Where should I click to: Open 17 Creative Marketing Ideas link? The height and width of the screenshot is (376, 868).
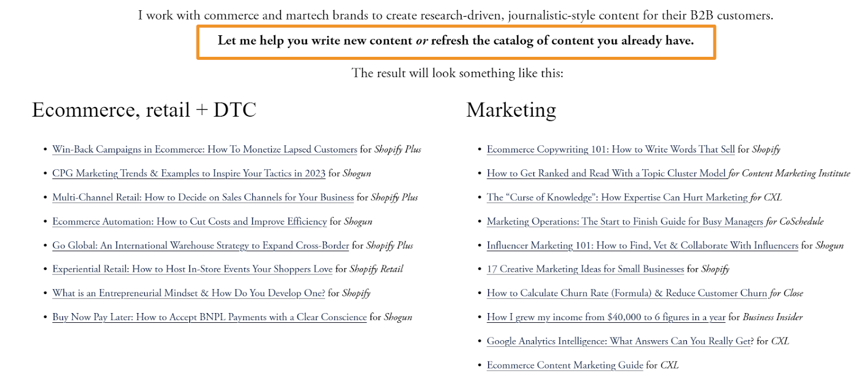pyautogui.click(x=585, y=269)
